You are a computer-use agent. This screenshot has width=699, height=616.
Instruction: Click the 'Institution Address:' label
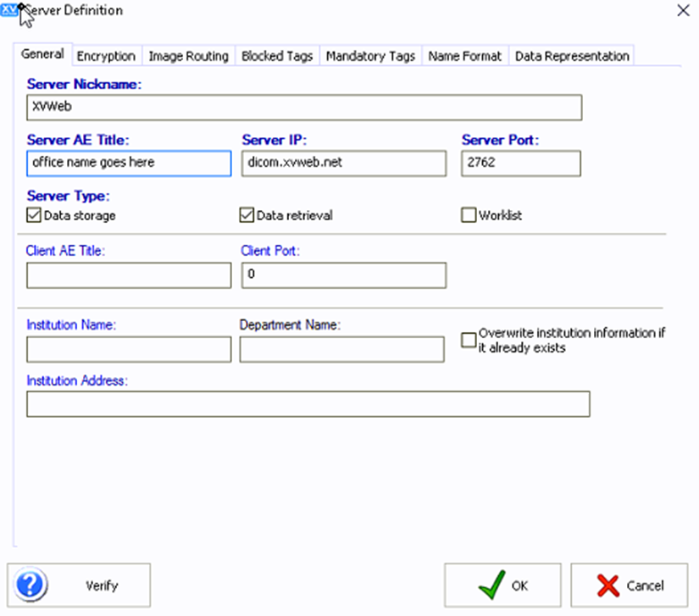click(77, 380)
